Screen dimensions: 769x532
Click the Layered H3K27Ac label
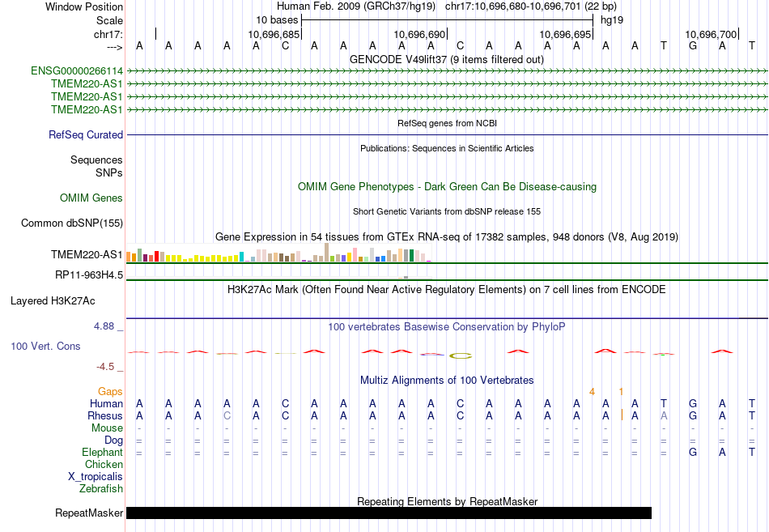[x=53, y=301]
